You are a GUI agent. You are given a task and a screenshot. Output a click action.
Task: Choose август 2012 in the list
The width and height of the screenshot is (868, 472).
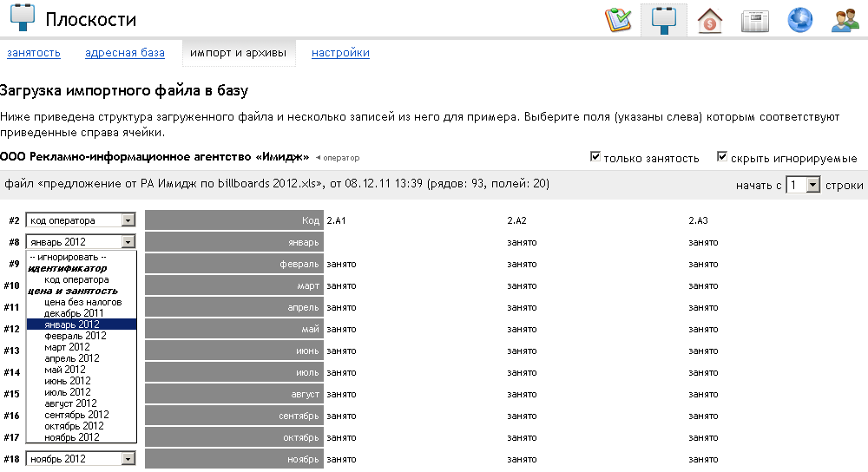coord(82,403)
